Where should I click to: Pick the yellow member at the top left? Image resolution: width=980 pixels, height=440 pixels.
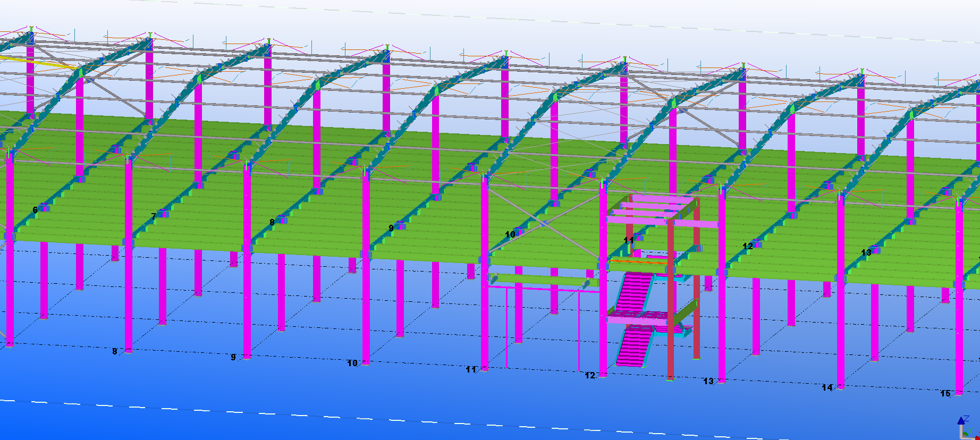[x=32, y=60]
